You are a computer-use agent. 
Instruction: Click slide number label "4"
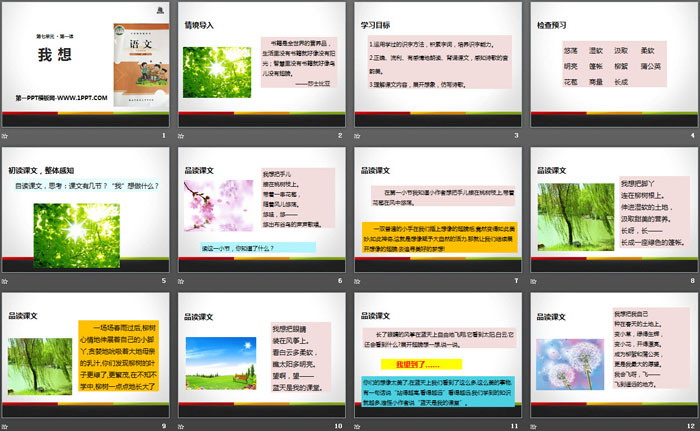click(692, 135)
